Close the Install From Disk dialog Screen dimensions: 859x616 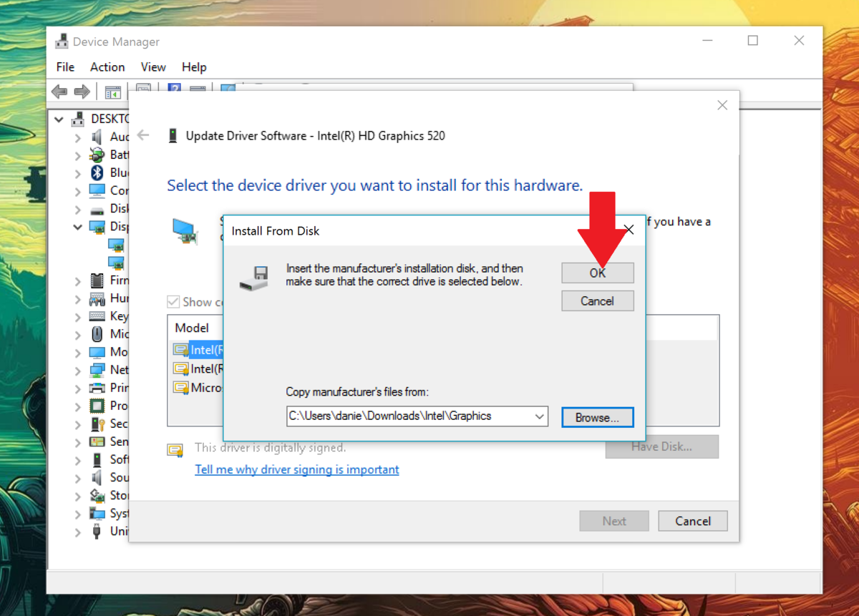click(x=629, y=230)
